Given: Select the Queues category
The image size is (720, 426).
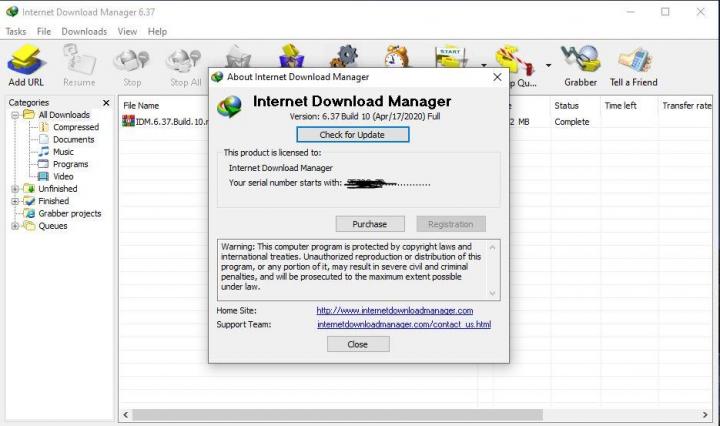Looking at the screenshot, I should pyautogui.click(x=52, y=226).
